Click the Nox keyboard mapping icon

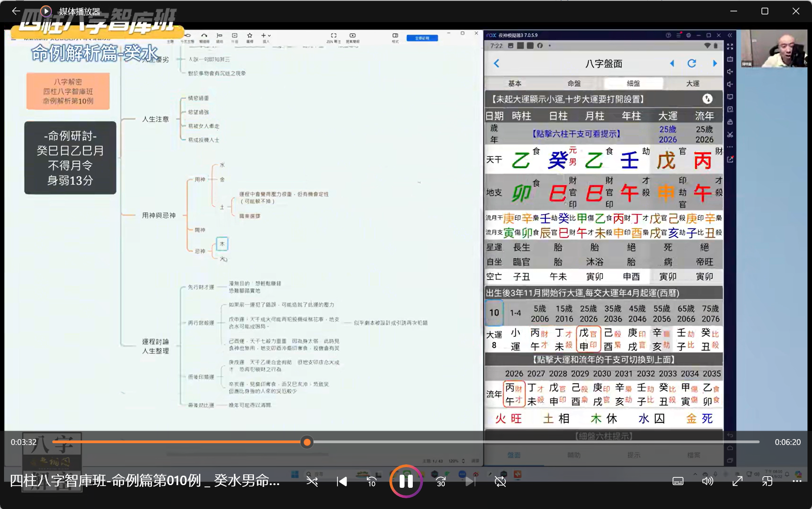(x=730, y=59)
